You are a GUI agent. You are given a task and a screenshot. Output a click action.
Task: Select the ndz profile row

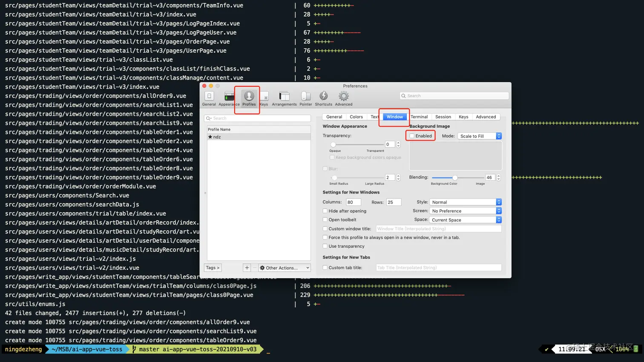(x=259, y=137)
